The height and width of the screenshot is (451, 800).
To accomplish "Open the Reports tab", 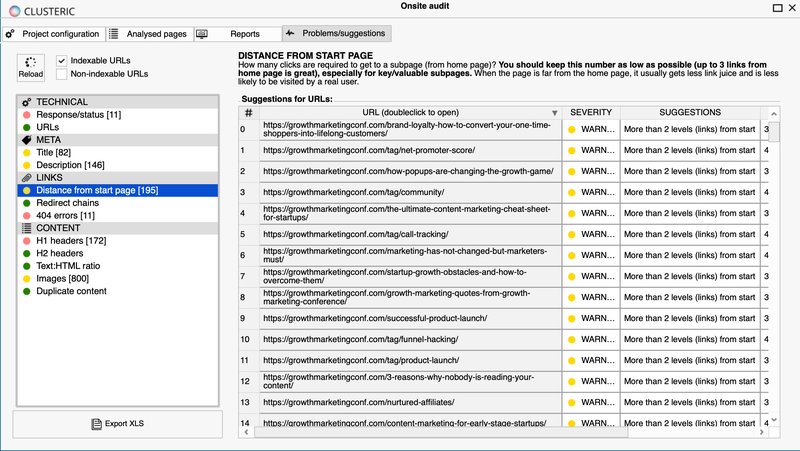I will click(x=238, y=34).
